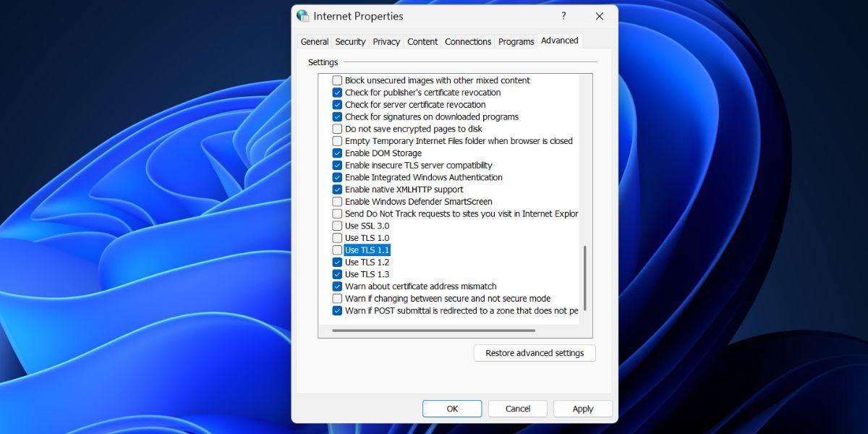
Task: Check Do not save encrypted pages to disk
Action: (337, 129)
